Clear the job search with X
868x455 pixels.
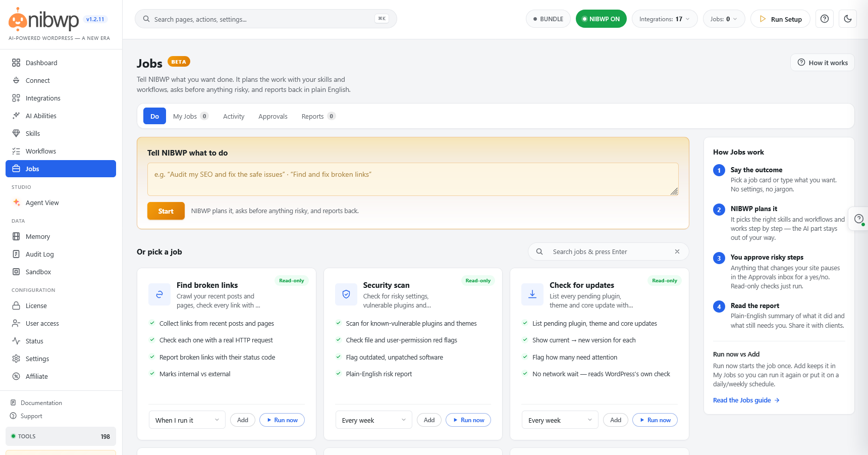tap(677, 251)
